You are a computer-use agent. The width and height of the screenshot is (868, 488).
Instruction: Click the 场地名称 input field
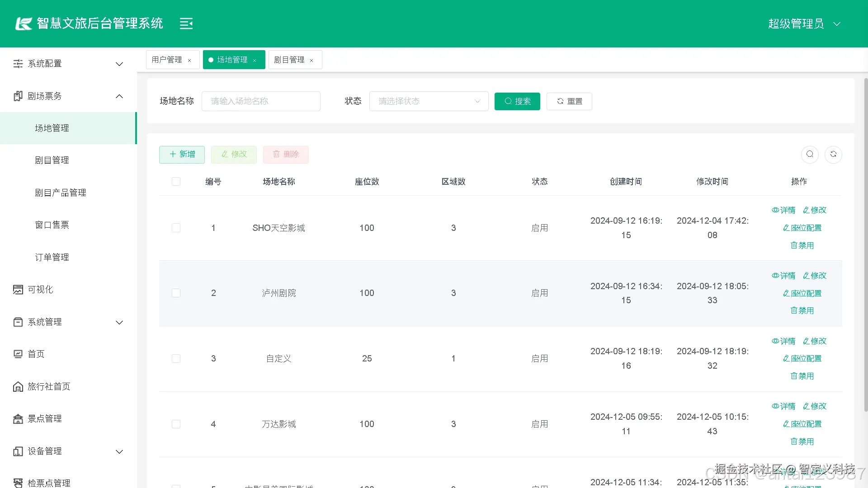[261, 101]
